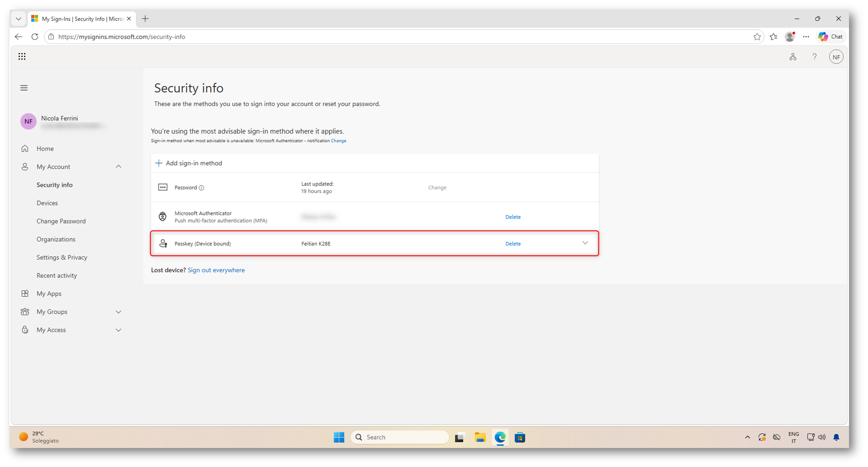Viewport: 868px width, 467px height.
Task: Click Sign out everywhere link
Action: click(x=216, y=270)
